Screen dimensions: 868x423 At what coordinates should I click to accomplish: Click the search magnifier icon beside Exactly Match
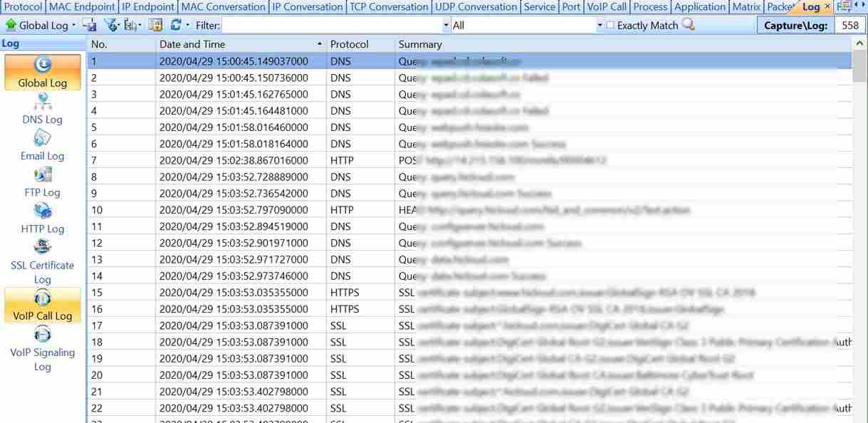coord(688,25)
